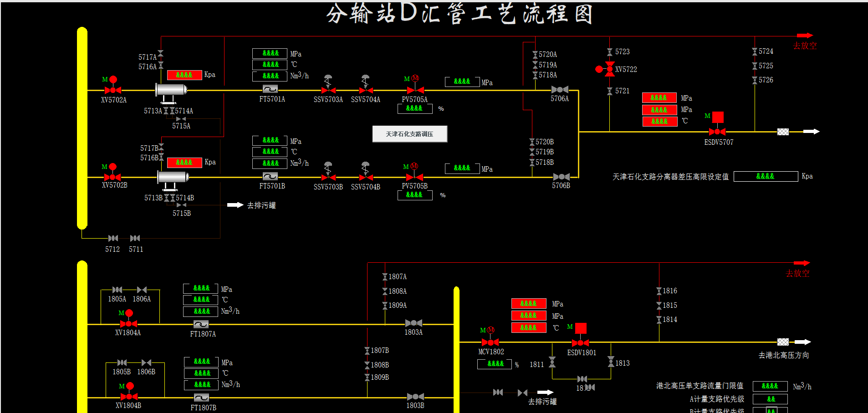The image size is (868, 413).
Task: Click the ESDV5707 emergency shutdown valve
Action: pyautogui.click(x=716, y=132)
